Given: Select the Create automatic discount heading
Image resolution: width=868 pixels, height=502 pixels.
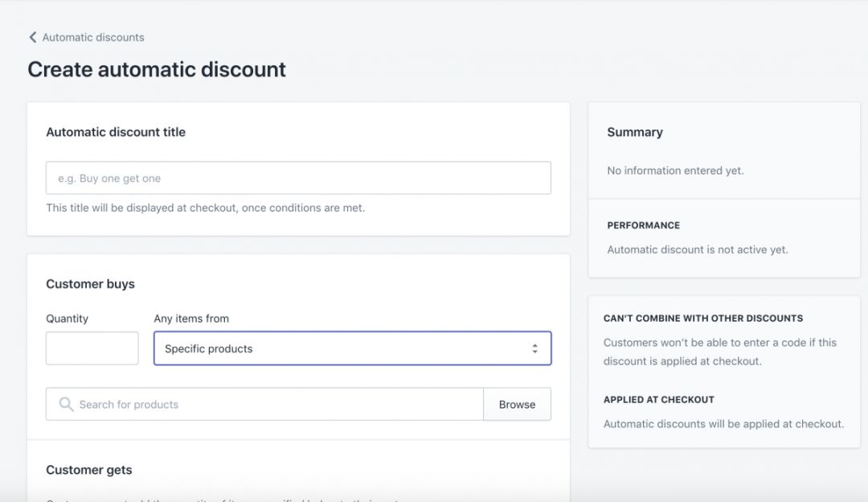Looking at the screenshot, I should [x=157, y=70].
